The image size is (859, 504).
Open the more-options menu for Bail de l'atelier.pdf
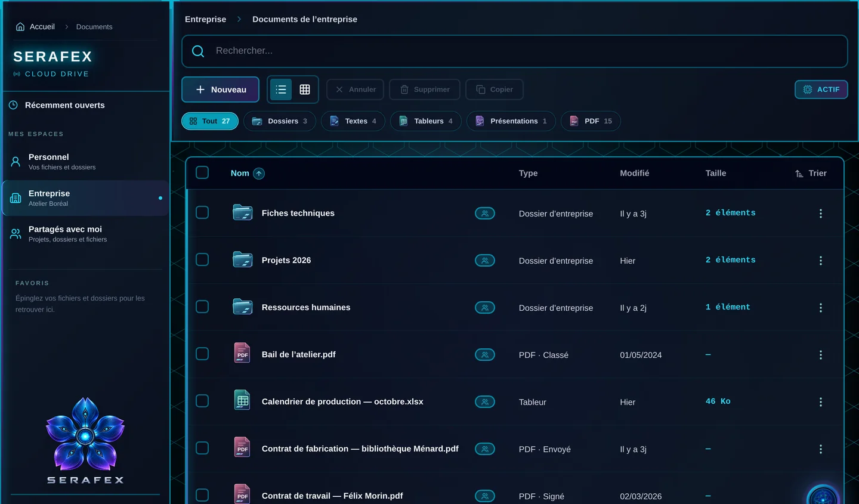pos(821,355)
